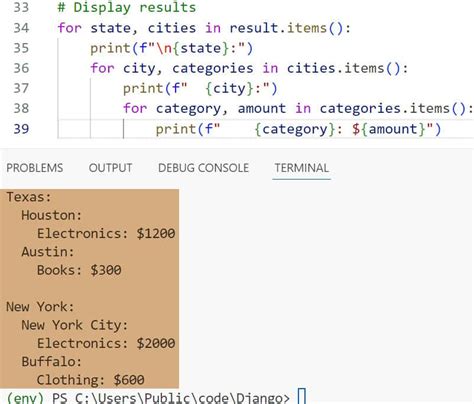Click the 'Austin:' terminal output line
Screen dimensions: 474x404
pos(48,252)
